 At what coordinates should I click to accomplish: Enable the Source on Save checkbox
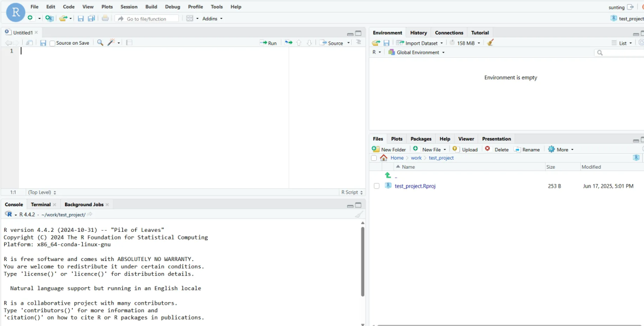(52, 43)
